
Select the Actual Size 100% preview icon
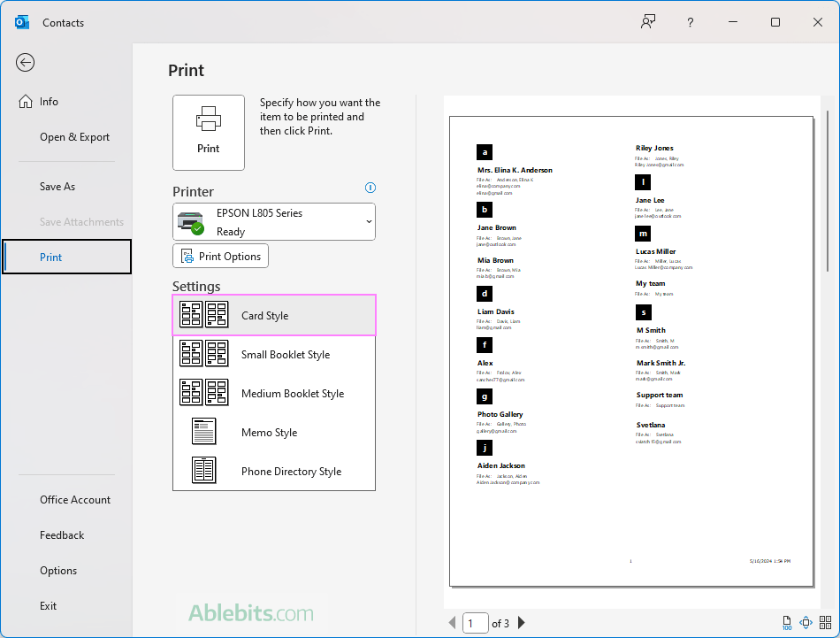[786, 623]
